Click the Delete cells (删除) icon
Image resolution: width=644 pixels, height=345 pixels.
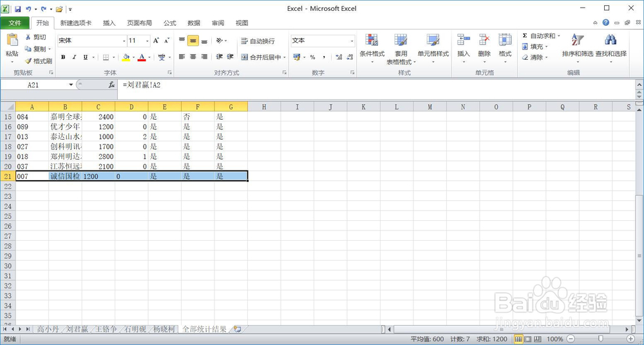click(x=484, y=40)
